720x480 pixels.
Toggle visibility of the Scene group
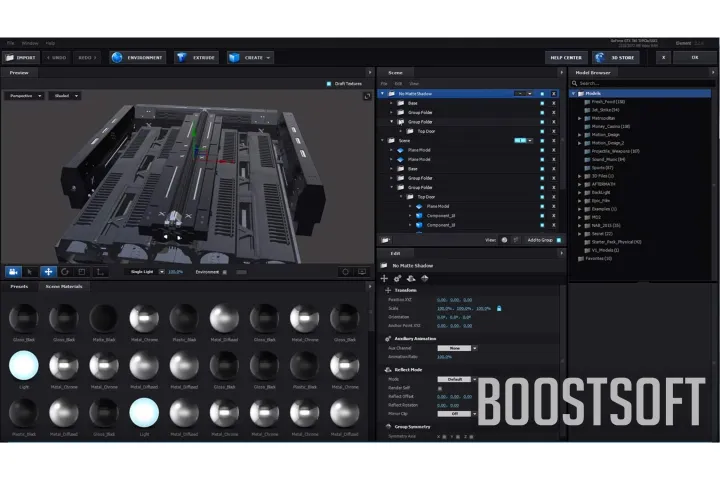(x=542, y=141)
